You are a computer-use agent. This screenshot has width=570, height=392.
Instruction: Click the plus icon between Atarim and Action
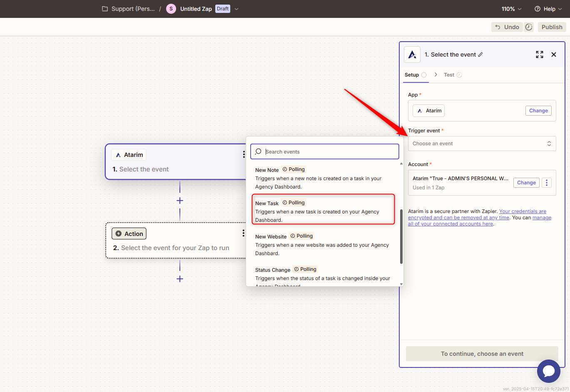pyautogui.click(x=180, y=201)
